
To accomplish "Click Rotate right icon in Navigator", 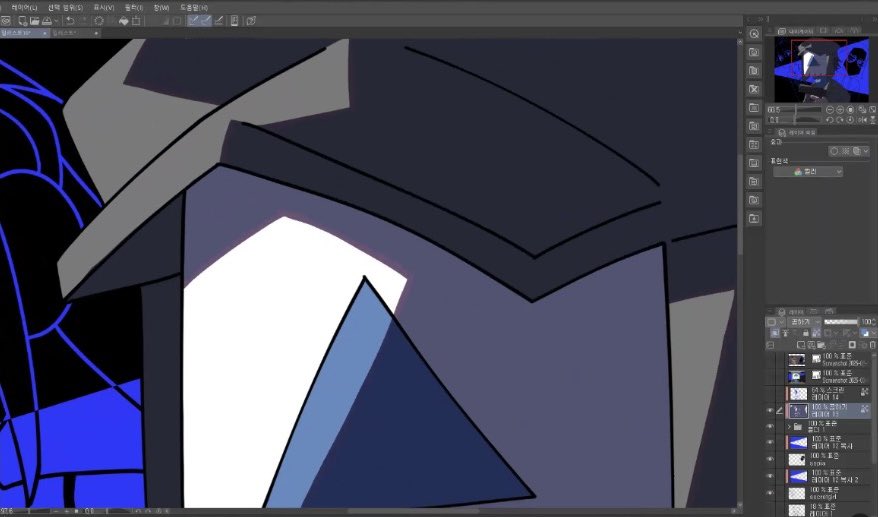I will coord(840,120).
